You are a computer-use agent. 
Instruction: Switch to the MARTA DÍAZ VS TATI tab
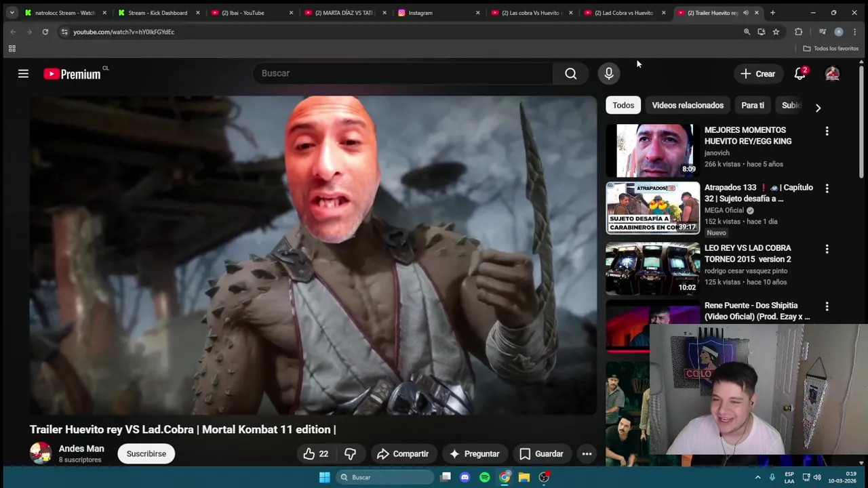(x=345, y=13)
